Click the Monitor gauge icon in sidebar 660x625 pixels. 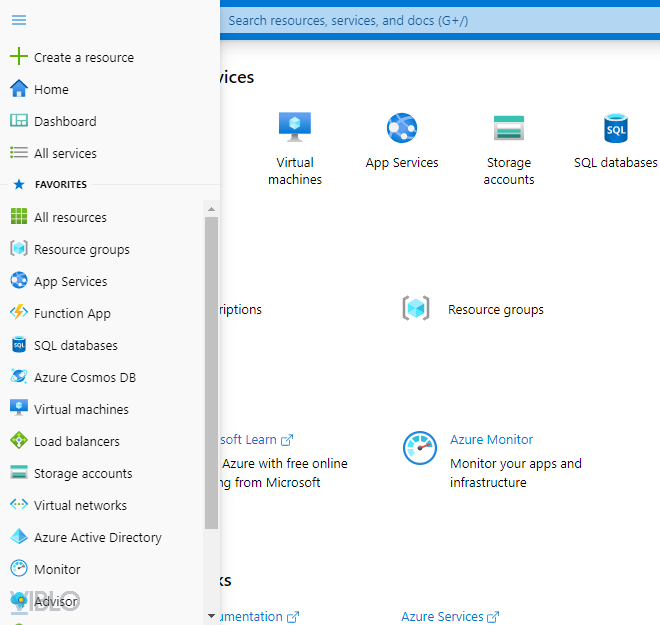coord(19,568)
